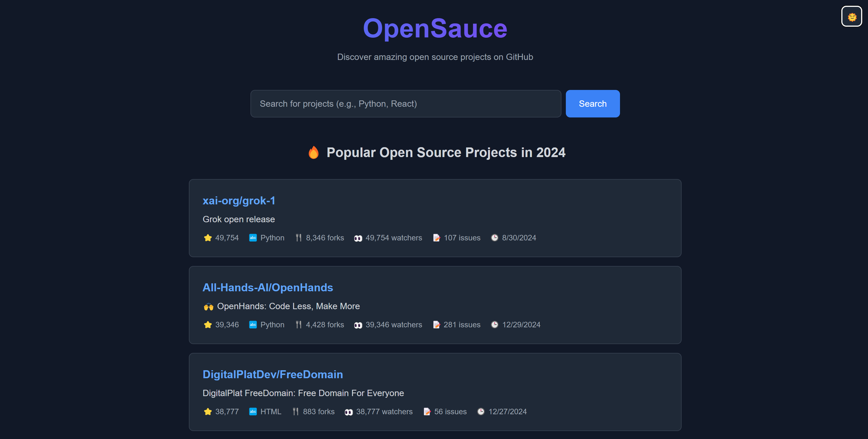
Task: Click the '883 forks' text
Action: tap(319, 412)
